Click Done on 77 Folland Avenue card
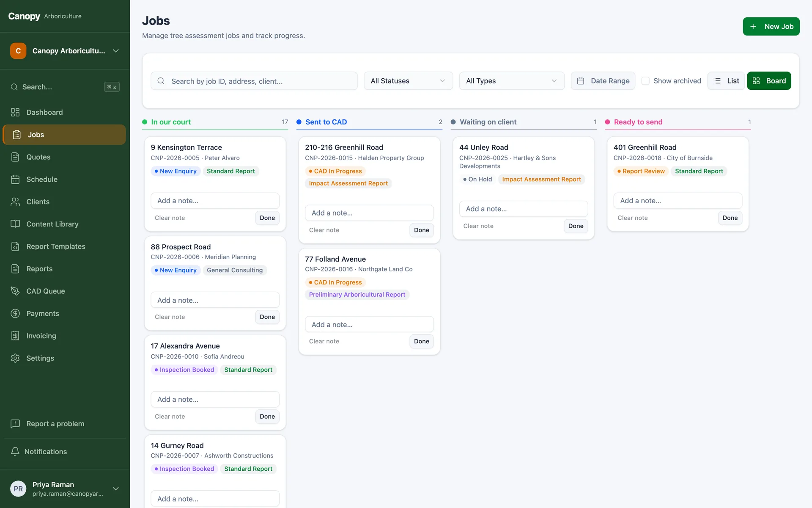The image size is (812, 508). click(422, 341)
